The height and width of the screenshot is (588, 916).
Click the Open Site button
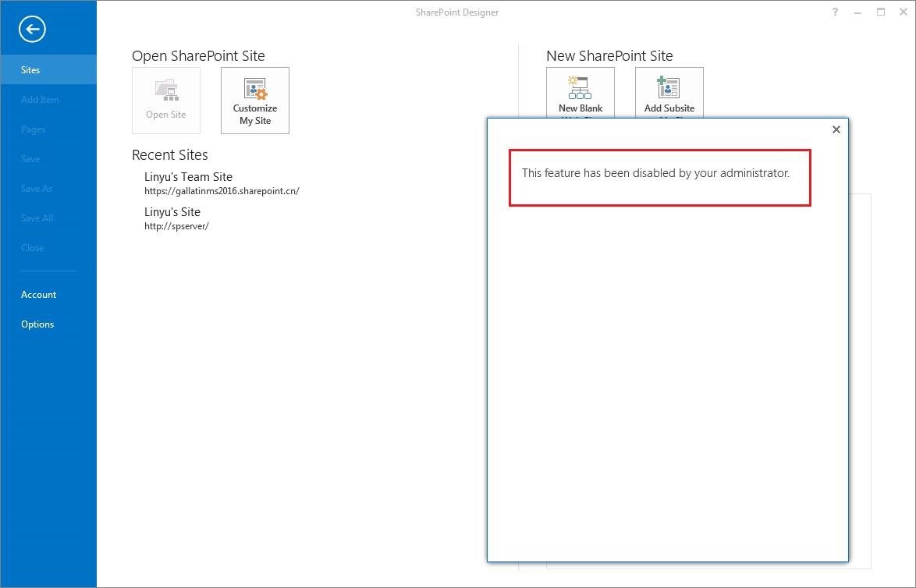coord(166,101)
